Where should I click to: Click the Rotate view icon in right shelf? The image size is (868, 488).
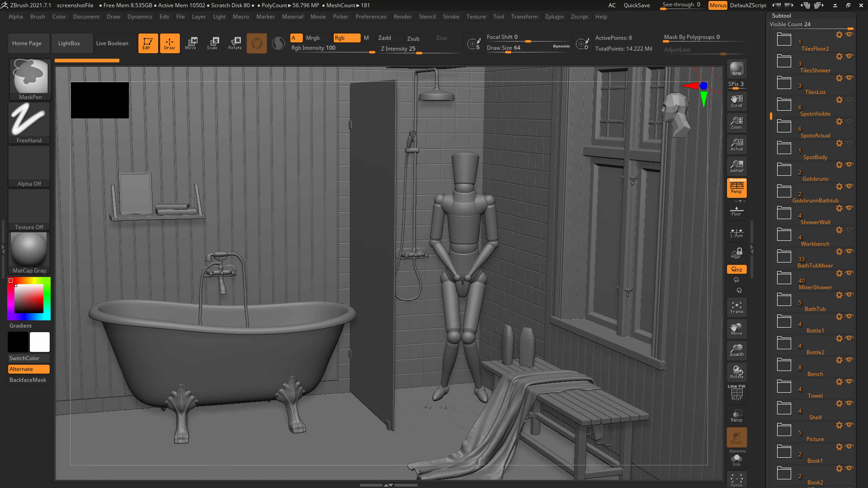pos(737,372)
